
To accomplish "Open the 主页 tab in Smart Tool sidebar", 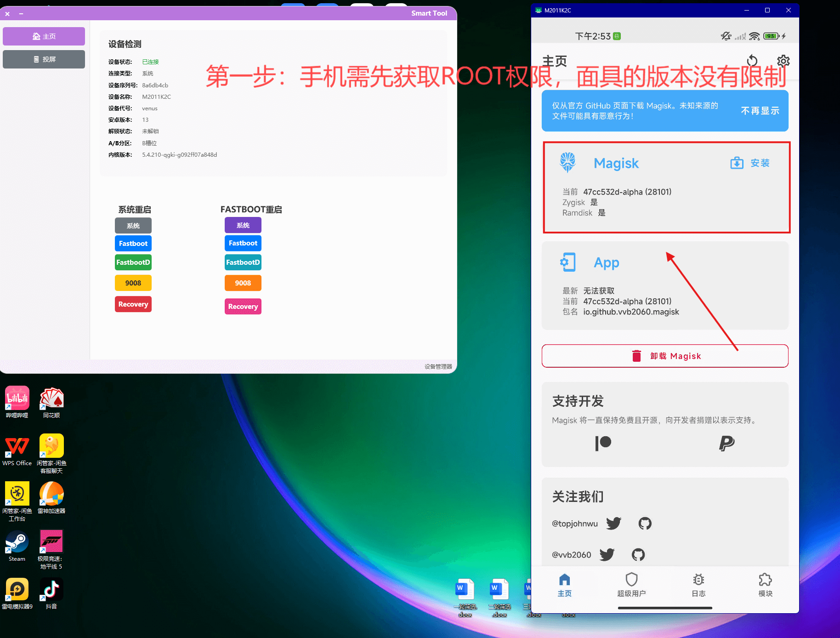I will (x=44, y=36).
